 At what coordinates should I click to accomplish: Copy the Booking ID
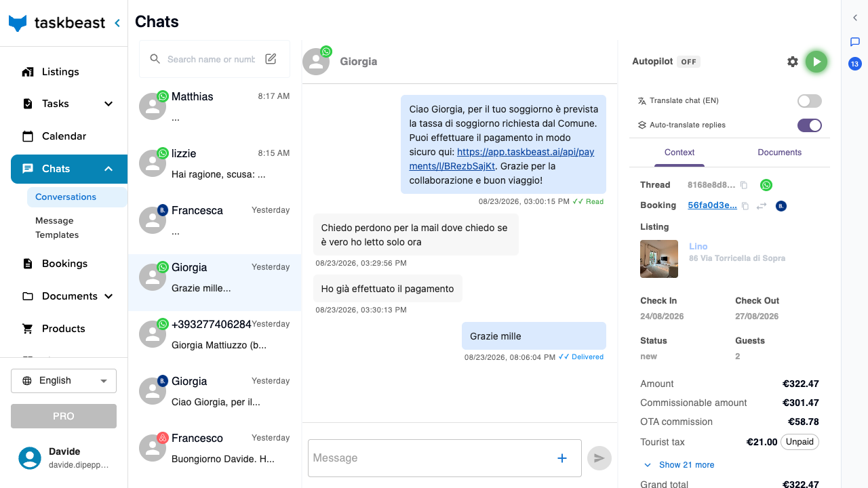[745, 206]
